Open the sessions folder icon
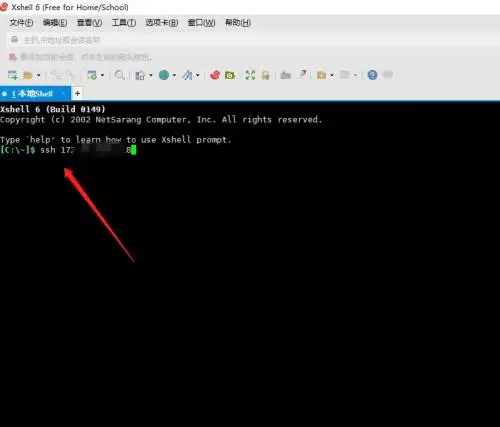This screenshot has width=500, height=427. 28,75
